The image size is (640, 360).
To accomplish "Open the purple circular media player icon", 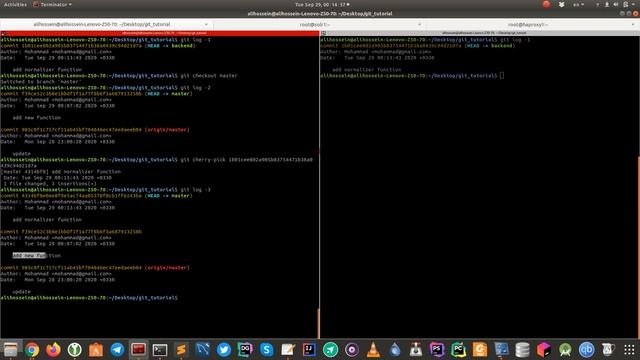I will point(352,350).
